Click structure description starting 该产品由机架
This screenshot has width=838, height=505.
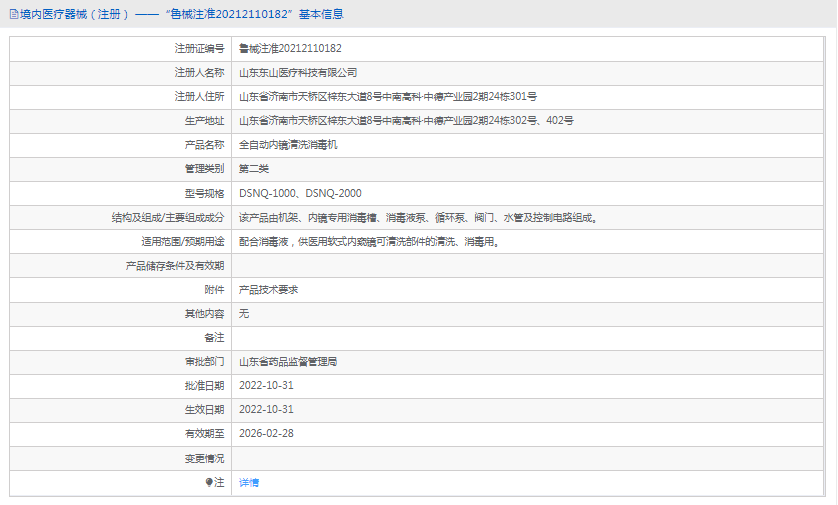click(418, 217)
